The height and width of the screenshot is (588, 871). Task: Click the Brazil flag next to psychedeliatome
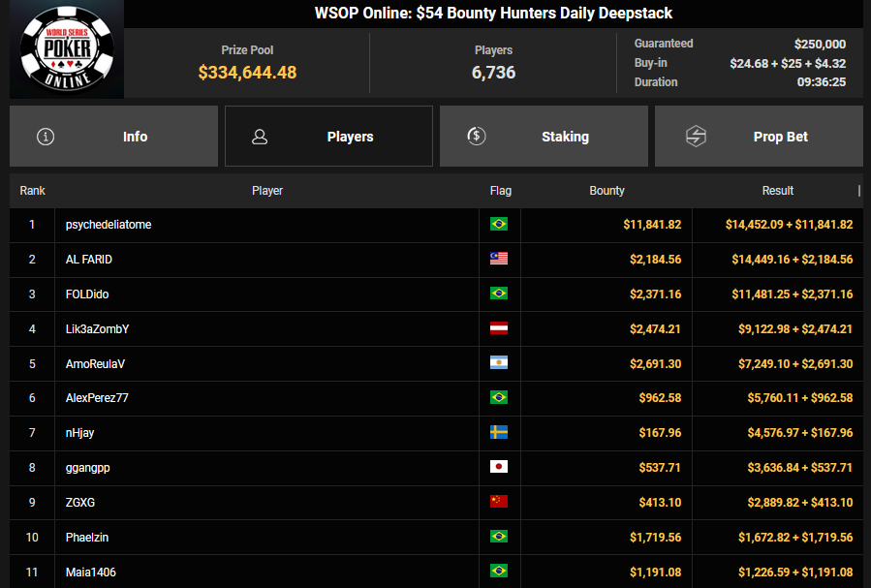click(x=499, y=225)
